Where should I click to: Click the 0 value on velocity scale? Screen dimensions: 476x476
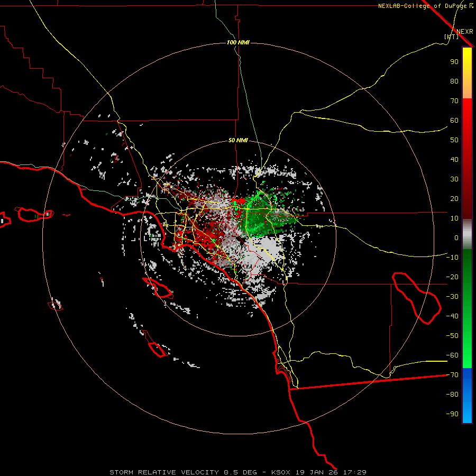(x=456, y=237)
